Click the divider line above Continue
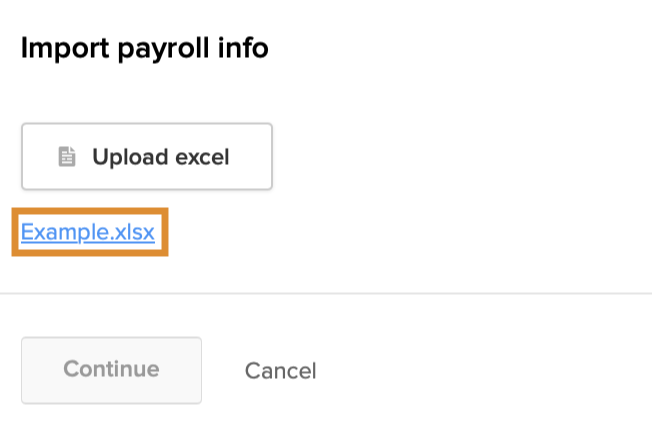The width and height of the screenshot is (652, 434). tap(326, 294)
